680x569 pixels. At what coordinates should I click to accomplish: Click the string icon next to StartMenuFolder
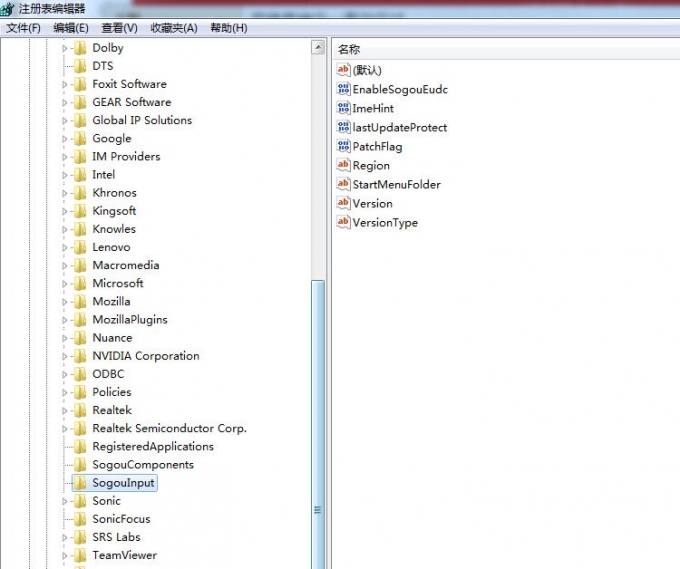pos(344,185)
